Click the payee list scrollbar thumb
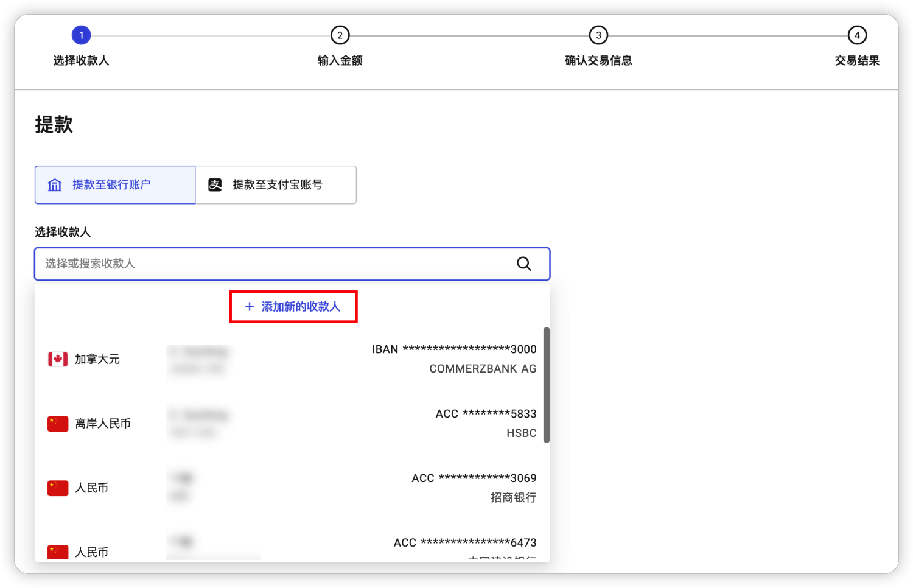913x588 pixels. point(547,385)
